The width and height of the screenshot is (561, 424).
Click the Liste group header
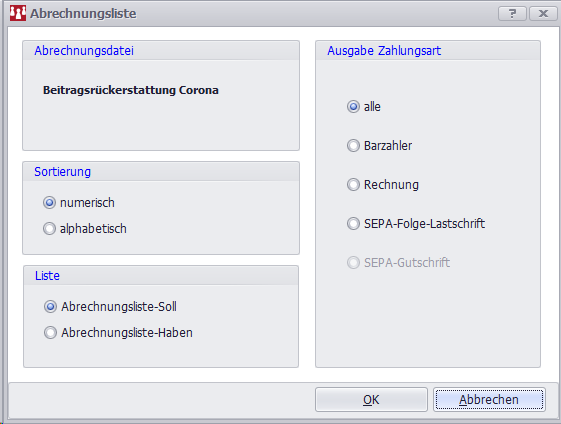click(x=47, y=276)
